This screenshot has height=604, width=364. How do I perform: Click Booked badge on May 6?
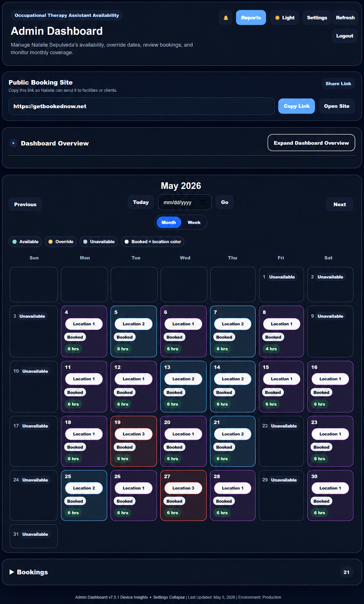coord(175,337)
